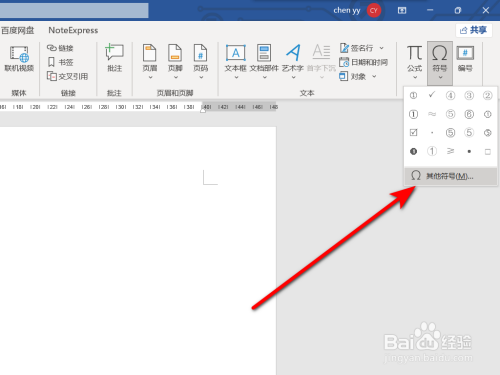Click the 编号 number icon
This screenshot has width=500, height=375.
pos(465,53)
